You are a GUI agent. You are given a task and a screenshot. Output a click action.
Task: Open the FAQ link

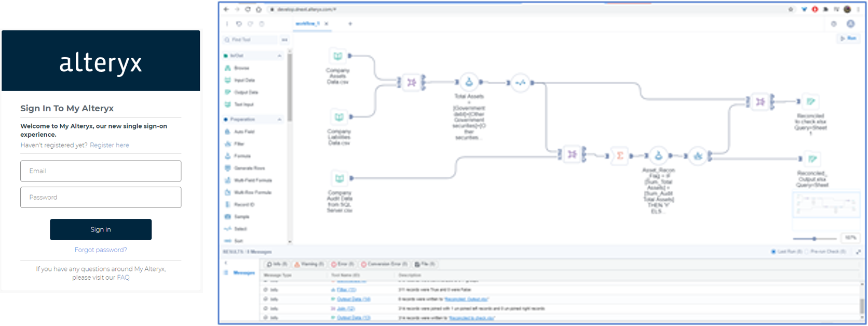point(124,278)
